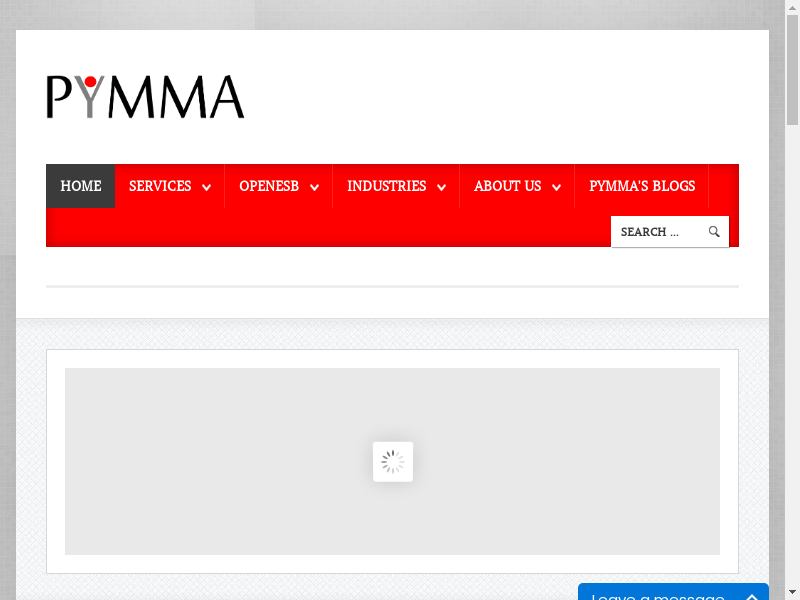Screen dimensions: 800x600
Task: Select the Industries menu item
Action: tap(386, 186)
